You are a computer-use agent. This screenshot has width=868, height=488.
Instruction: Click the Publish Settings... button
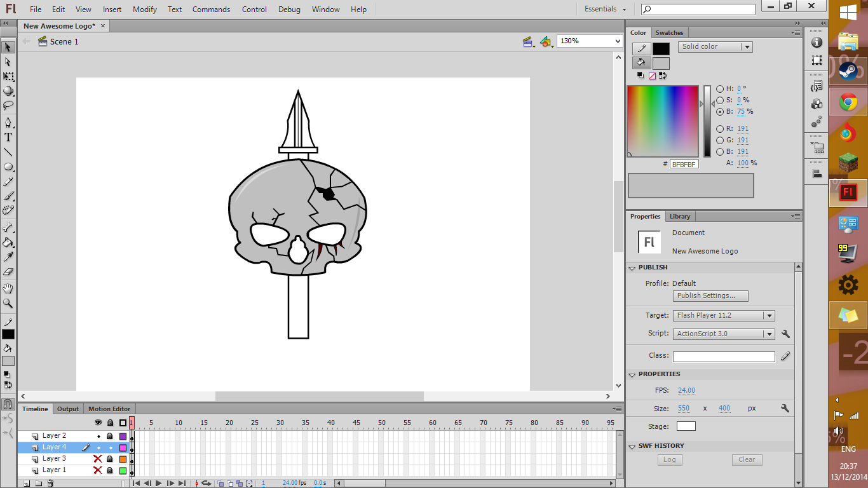tap(710, 296)
